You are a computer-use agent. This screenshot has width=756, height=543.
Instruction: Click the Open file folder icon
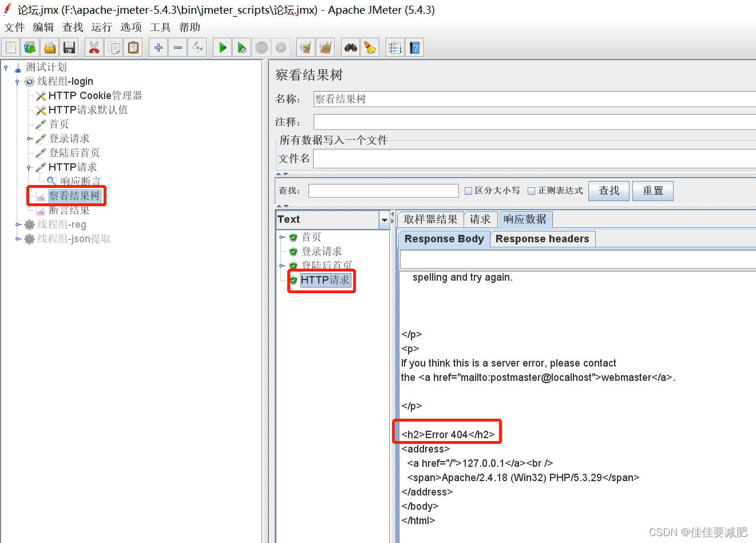50,48
